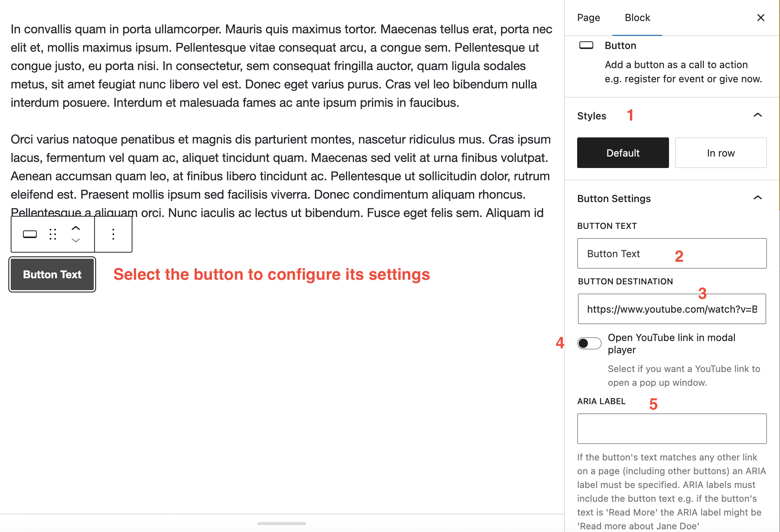The width and height of the screenshot is (780, 532).
Task: Collapse the Button Settings panel chevron
Action: point(757,198)
